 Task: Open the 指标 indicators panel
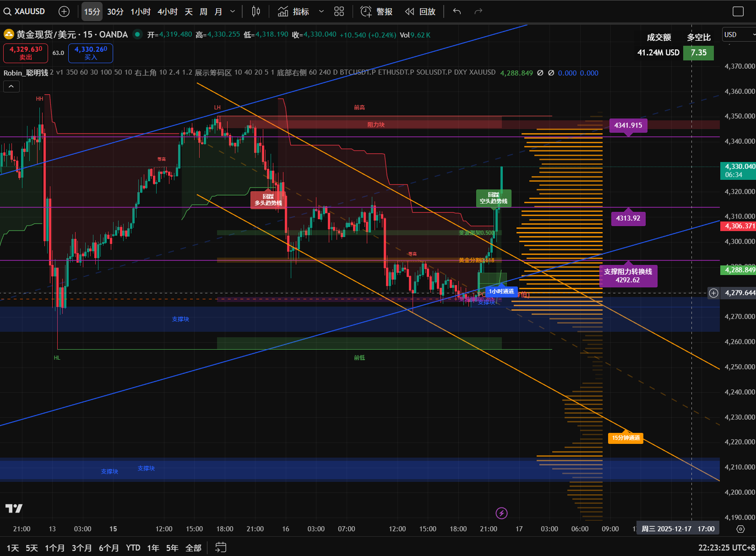(x=294, y=11)
